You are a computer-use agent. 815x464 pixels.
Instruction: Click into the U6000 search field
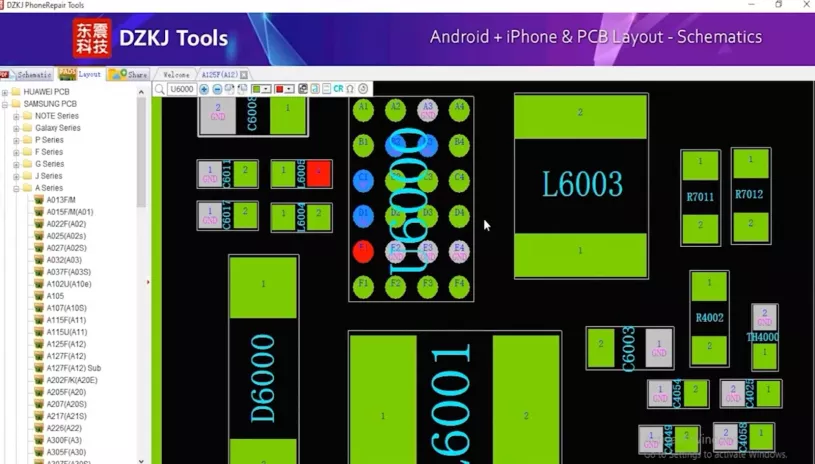coord(182,89)
